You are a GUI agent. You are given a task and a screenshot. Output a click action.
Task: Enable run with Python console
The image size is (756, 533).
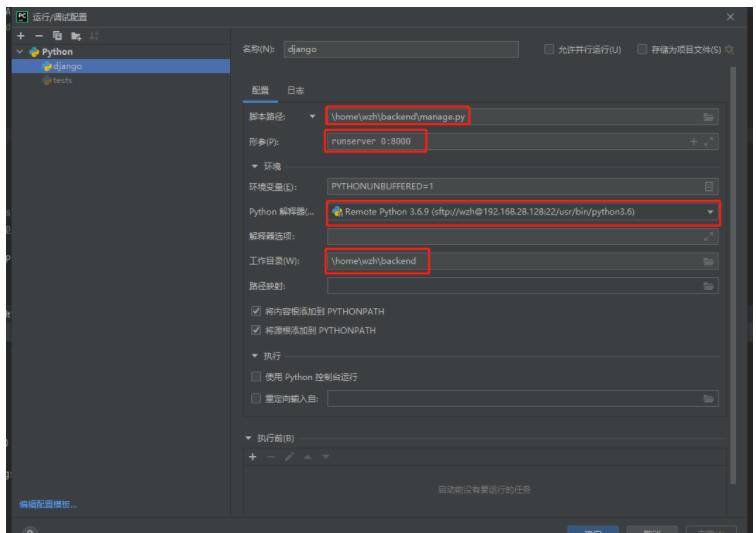(x=256, y=377)
